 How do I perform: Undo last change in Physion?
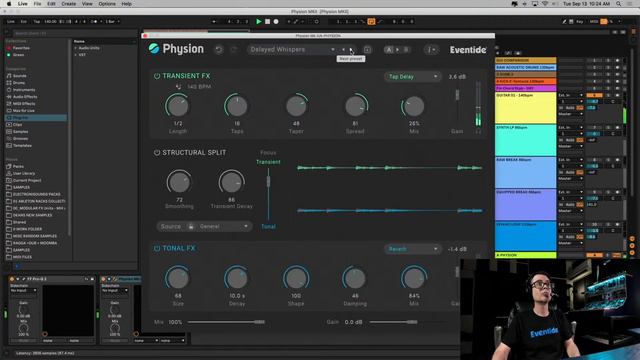(219, 50)
